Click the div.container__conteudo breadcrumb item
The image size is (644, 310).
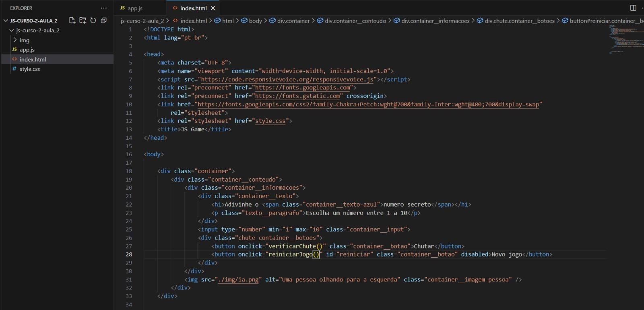tap(355, 21)
